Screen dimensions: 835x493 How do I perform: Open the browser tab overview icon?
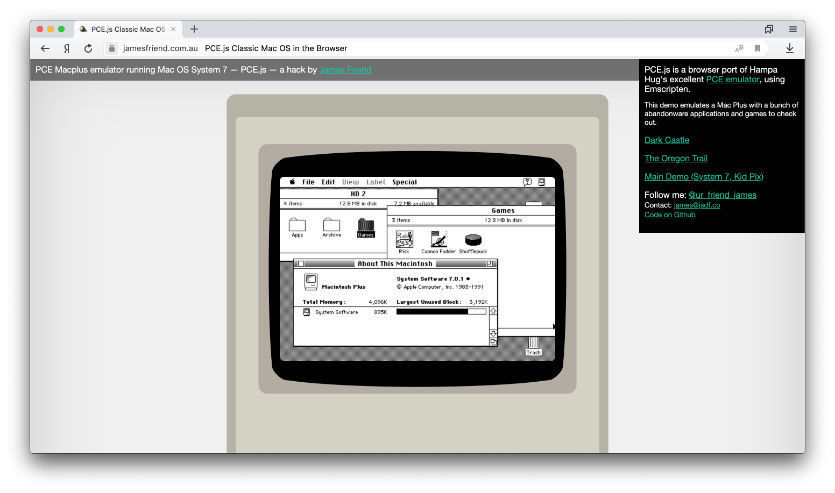click(x=768, y=29)
